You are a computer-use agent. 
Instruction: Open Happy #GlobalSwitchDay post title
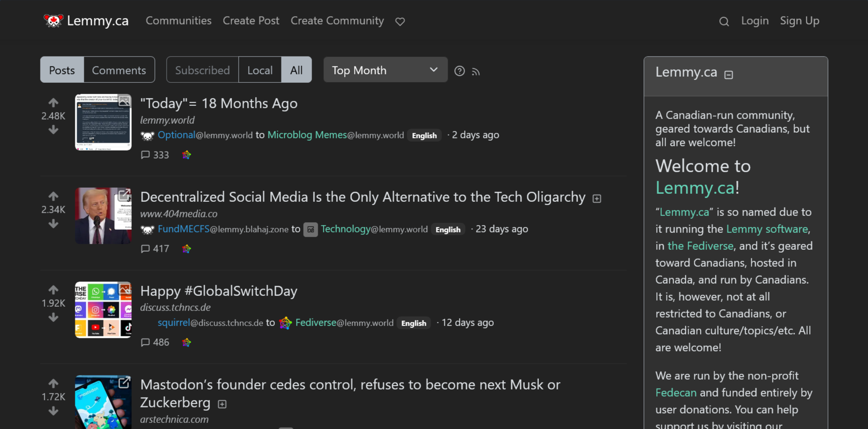coord(219,291)
